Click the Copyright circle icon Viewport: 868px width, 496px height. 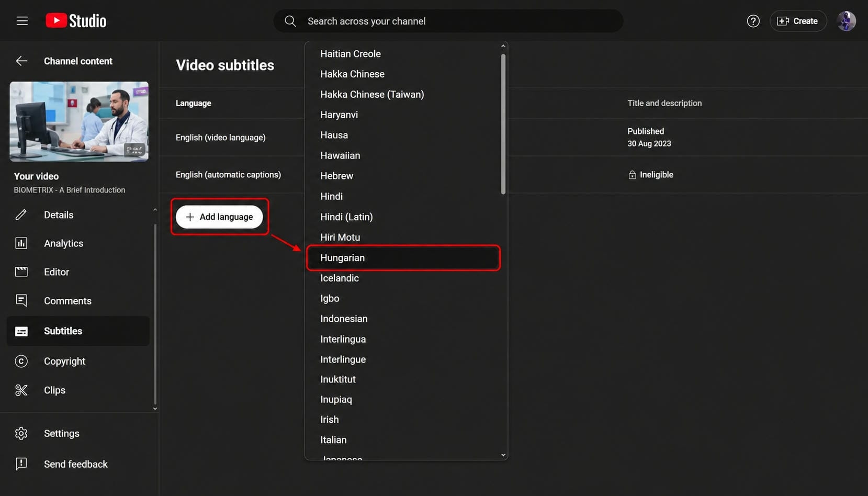pyautogui.click(x=21, y=361)
